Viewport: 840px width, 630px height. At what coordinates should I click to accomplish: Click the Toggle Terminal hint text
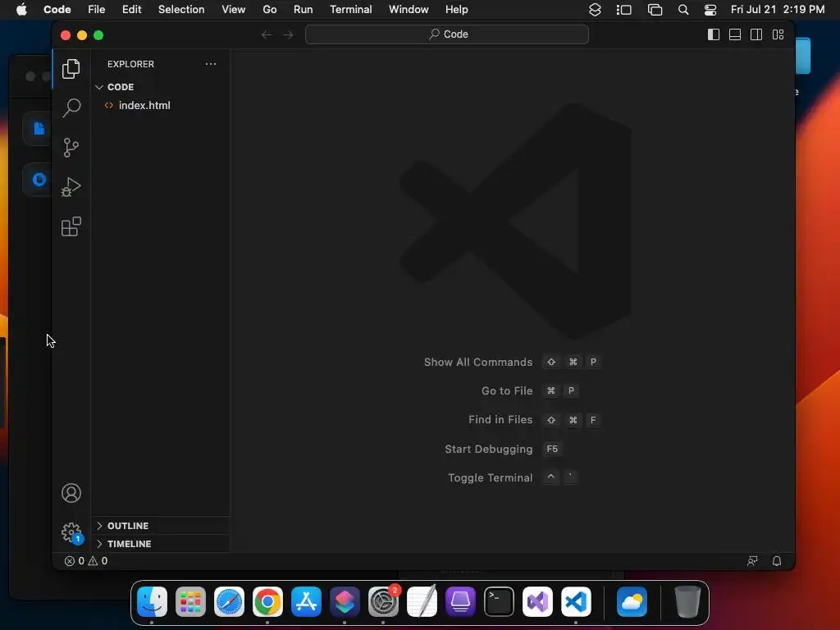coord(491,478)
